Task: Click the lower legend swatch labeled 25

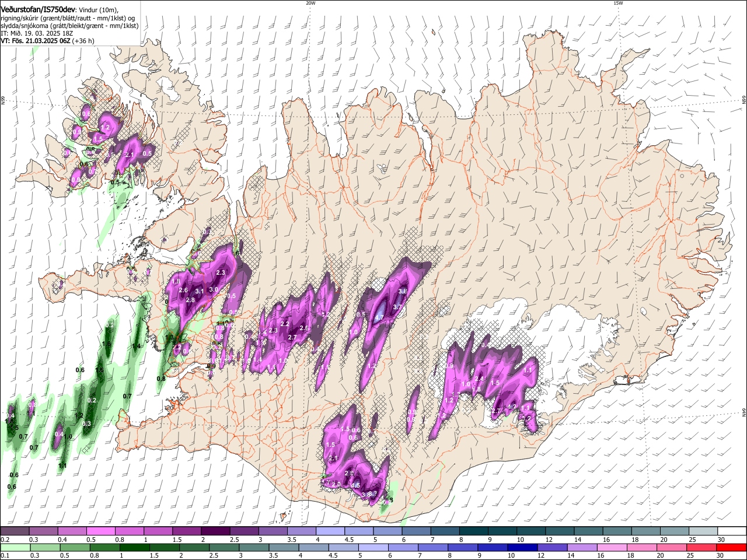Action: 701,547
